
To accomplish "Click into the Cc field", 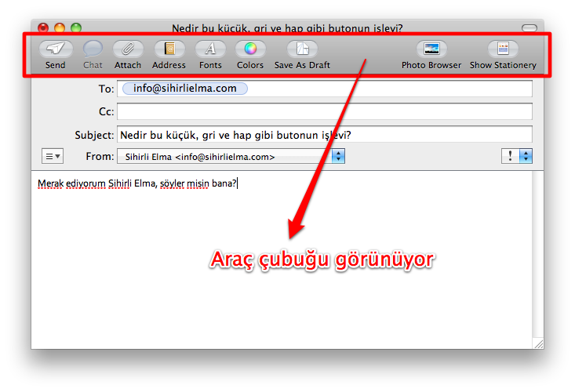I will [x=324, y=111].
